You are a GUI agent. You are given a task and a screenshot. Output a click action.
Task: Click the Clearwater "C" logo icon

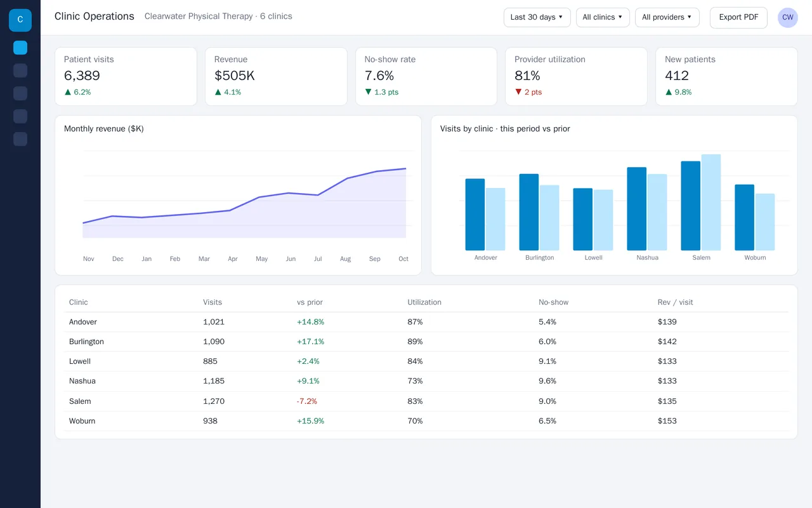(x=20, y=20)
